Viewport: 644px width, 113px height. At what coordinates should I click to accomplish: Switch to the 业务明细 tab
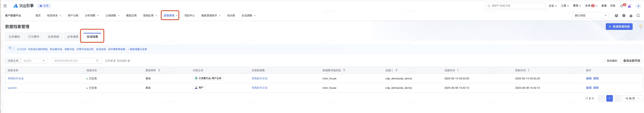click(53, 37)
